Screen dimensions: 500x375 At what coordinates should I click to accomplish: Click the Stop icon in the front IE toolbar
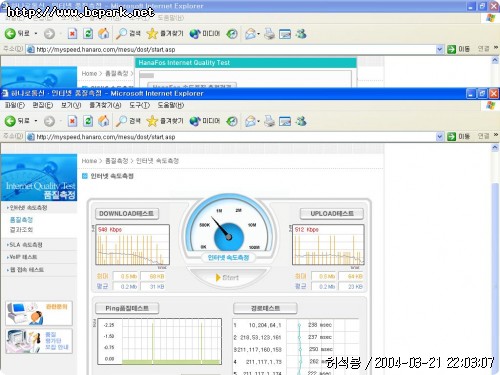click(x=72, y=121)
